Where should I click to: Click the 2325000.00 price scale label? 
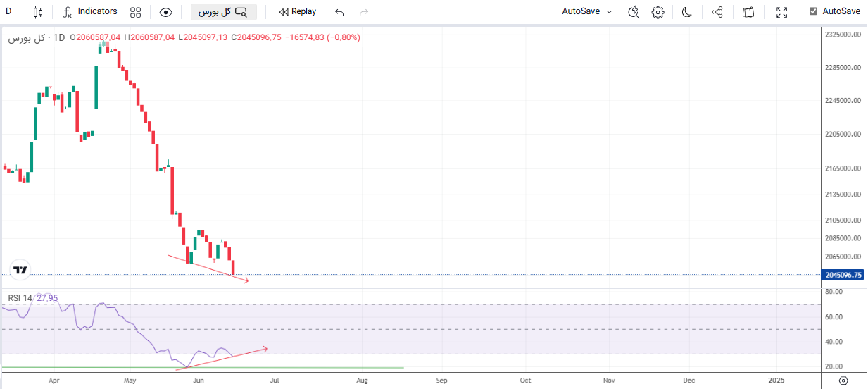(x=843, y=35)
